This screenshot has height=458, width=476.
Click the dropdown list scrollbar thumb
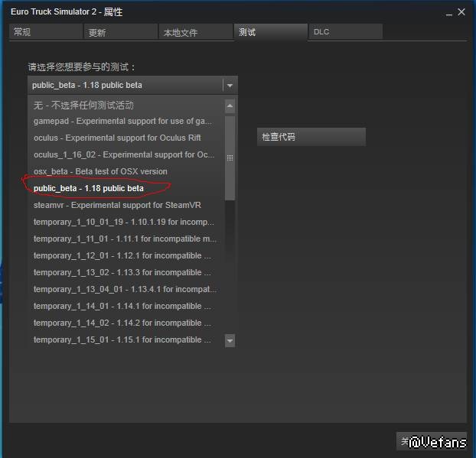pyautogui.click(x=230, y=158)
